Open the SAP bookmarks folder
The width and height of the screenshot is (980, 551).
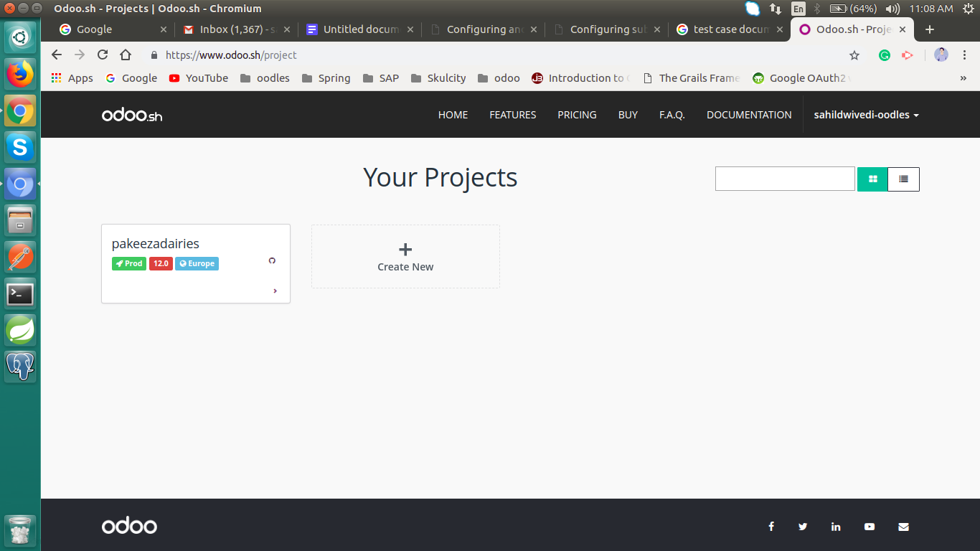tap(380, 78)
